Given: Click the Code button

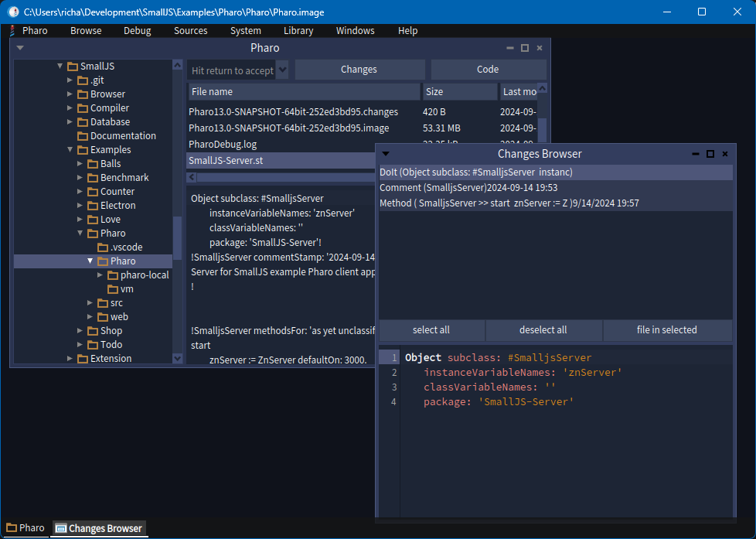Looking at the screenshot, I should 489,70.
